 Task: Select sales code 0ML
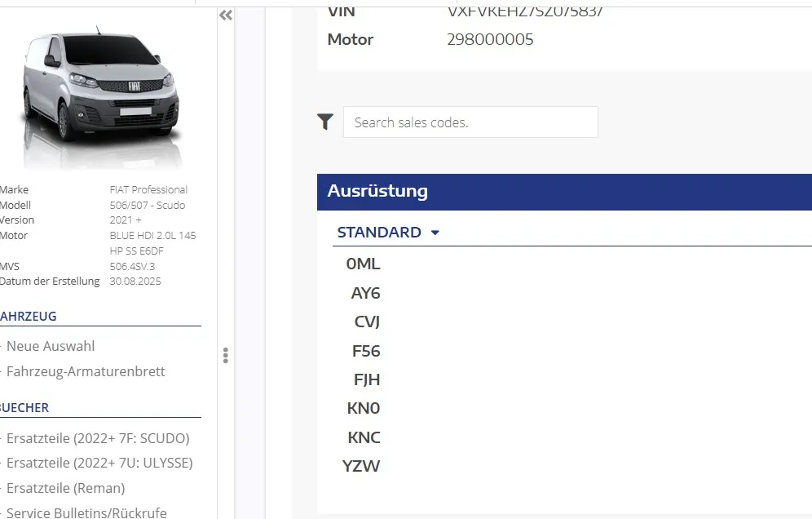click(363, 264)
